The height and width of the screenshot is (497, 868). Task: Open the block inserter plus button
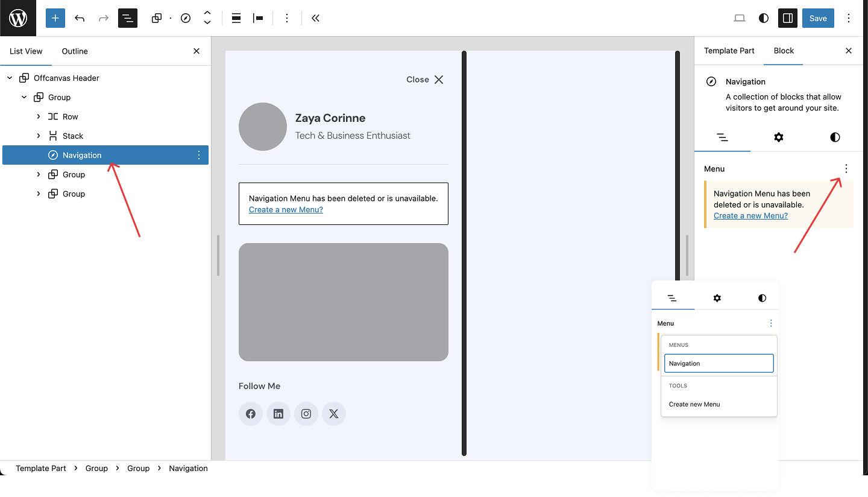click(55, 18)
